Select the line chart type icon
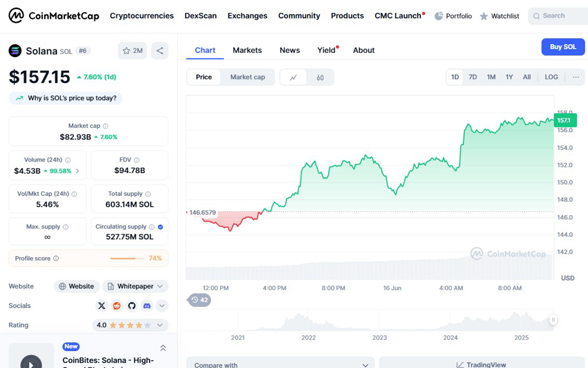This screenshot has height=368, width=588. (x=294, y=77)
